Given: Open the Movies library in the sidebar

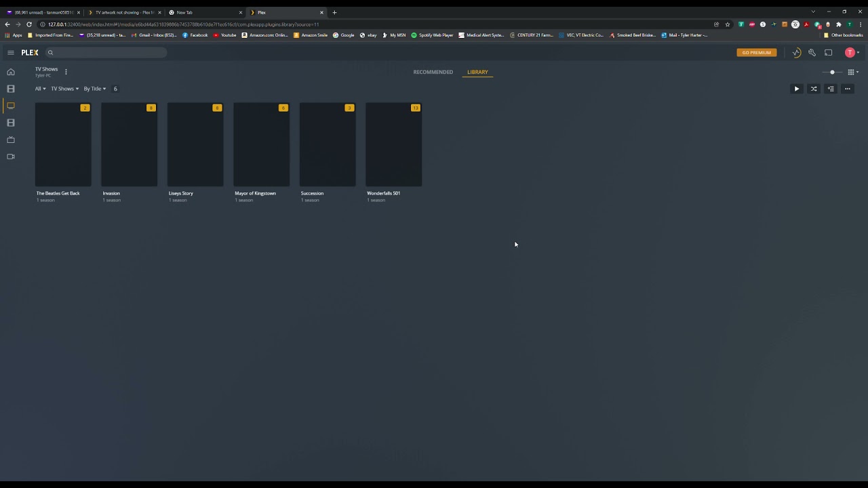Looking at the screenshot, I should coord(11,89).
